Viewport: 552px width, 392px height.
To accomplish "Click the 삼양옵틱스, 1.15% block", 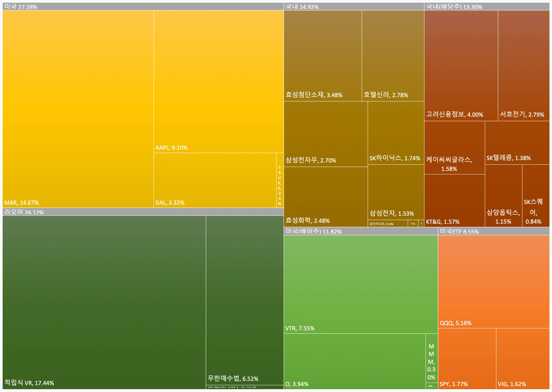I will 504,196.
